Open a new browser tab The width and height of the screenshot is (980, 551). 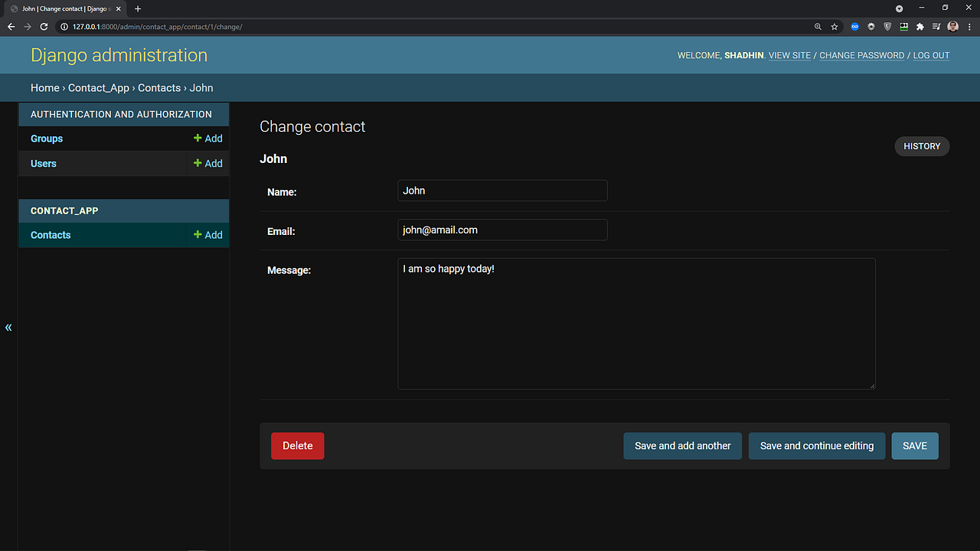(x=138, y=8)
